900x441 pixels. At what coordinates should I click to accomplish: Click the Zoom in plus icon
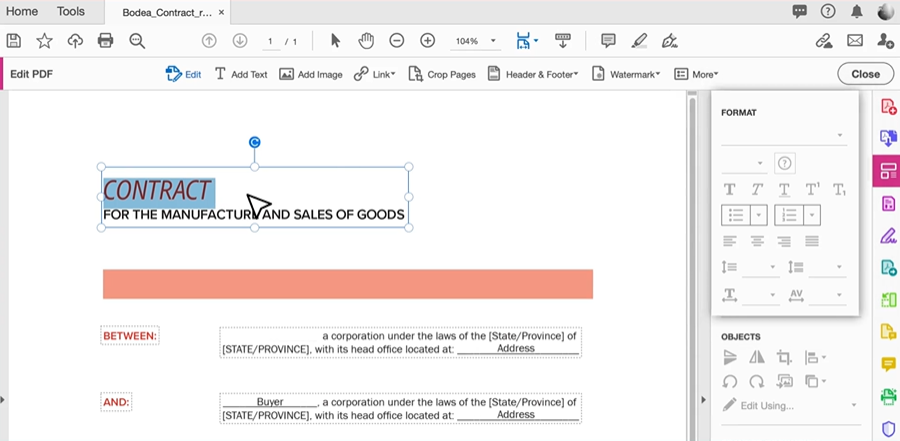point(427,41)
